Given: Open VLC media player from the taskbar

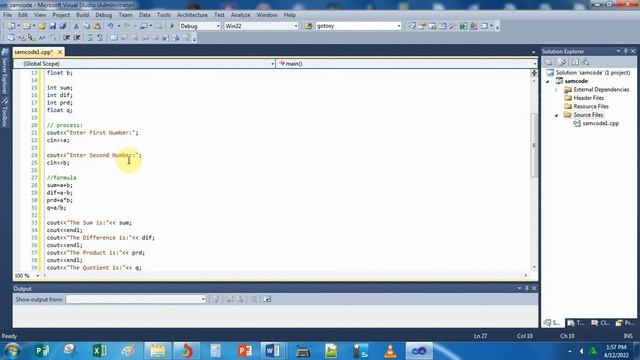Looking at the screenshot, I should (390, 351).
